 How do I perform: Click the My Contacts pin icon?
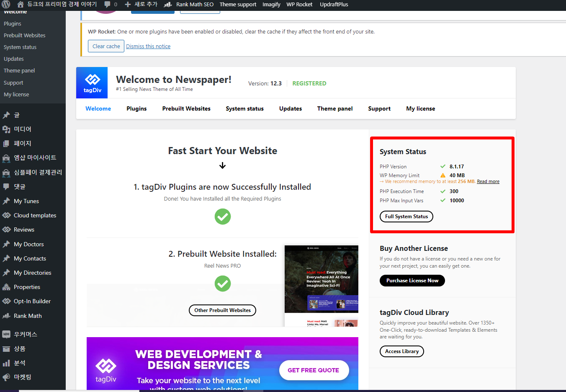click(6, 258)
